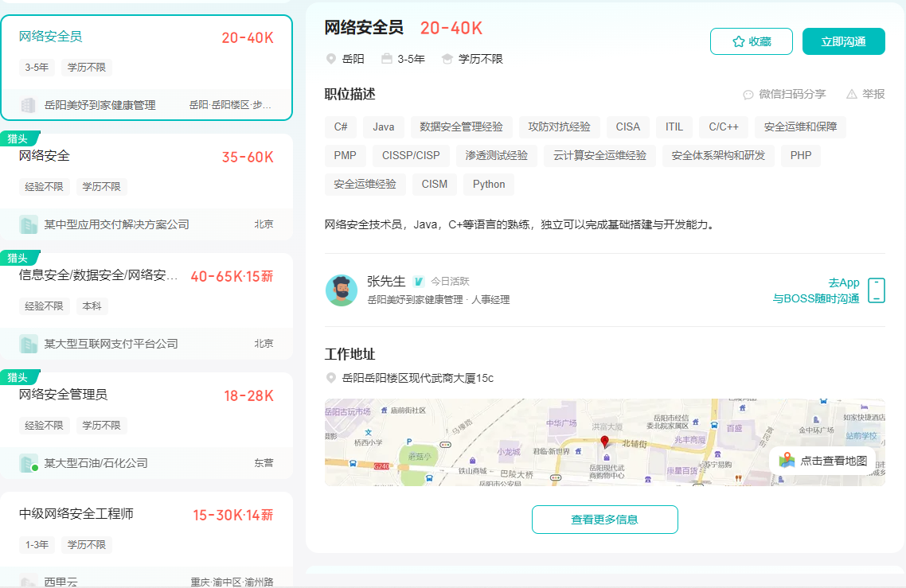Screen dimensions: 906x588
Task: Open 岳阳美好到家健康管理 company link in list
Action: coord(100,105)
